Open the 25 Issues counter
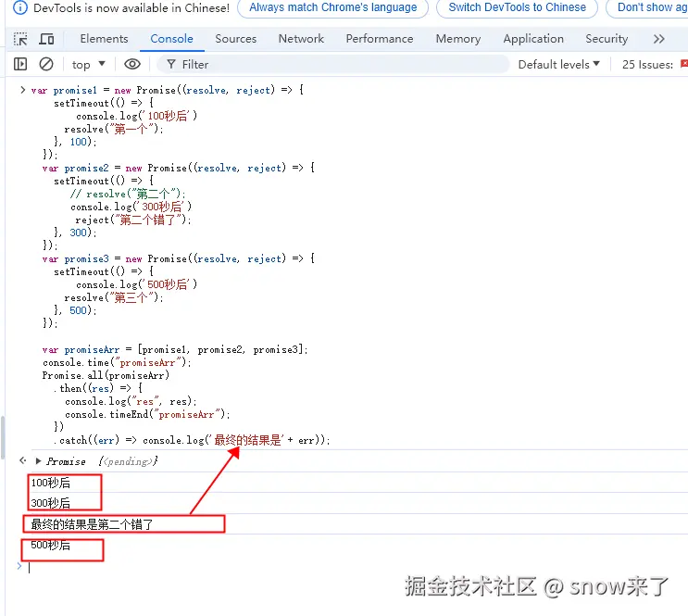Image resolution: width=688 pixels, height=616 pixels. (x=654, y=65)
